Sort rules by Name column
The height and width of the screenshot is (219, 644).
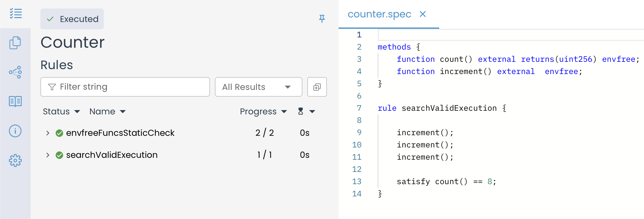pos(107,112)
